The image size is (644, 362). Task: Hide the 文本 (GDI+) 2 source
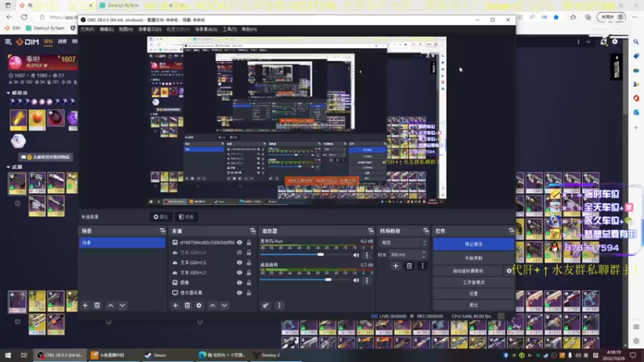click(x=239, y=273)
